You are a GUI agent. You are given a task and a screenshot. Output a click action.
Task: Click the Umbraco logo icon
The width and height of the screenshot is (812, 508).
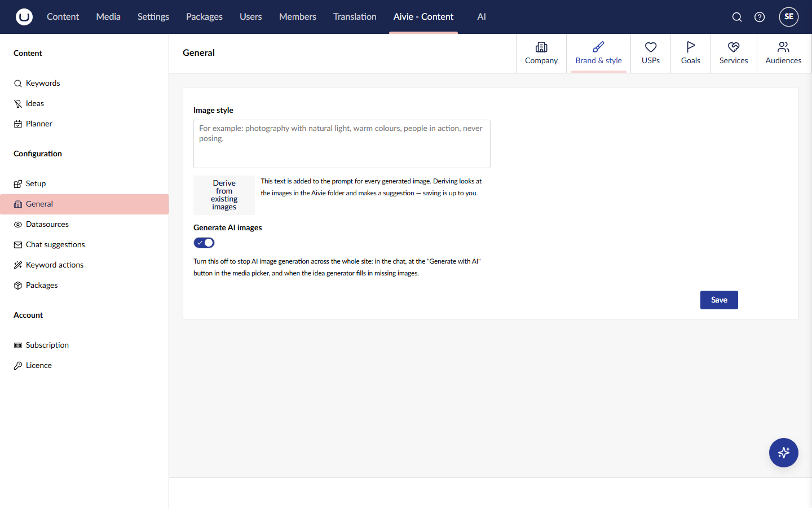(24, 17)
